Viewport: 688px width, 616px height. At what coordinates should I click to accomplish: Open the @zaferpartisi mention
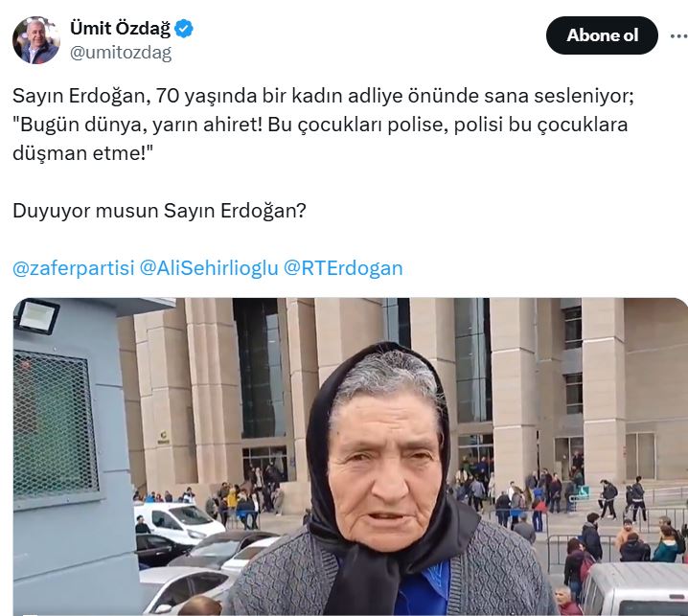[73, 268]
